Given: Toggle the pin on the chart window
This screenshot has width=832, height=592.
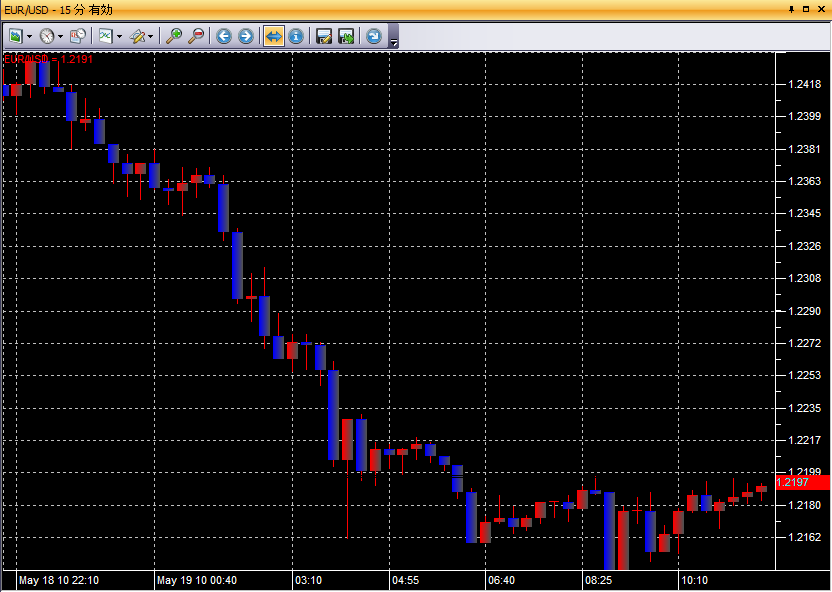Looking at the screenshot, I should coord(792,8).
